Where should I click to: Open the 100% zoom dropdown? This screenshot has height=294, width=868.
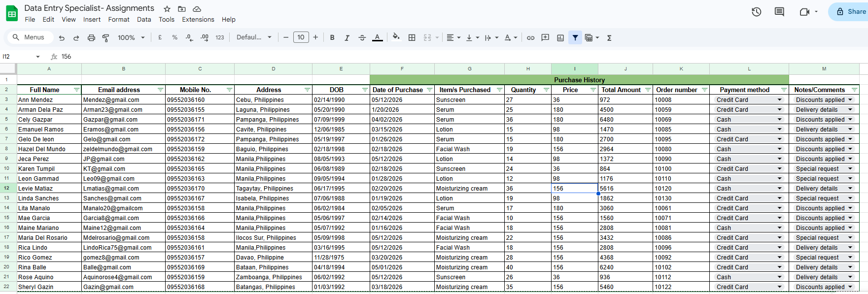pyautogui.click(x=131, y=37)
